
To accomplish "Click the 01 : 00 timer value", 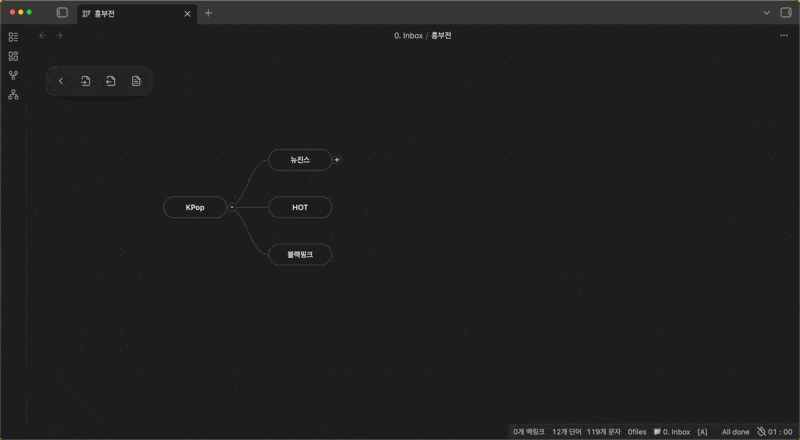I will [780, 432].
